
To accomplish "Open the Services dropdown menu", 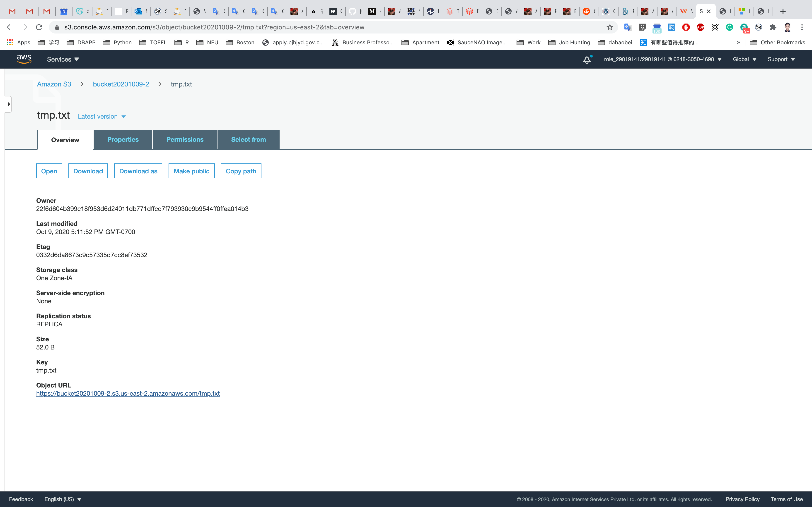I will click(x=63, y=59).
